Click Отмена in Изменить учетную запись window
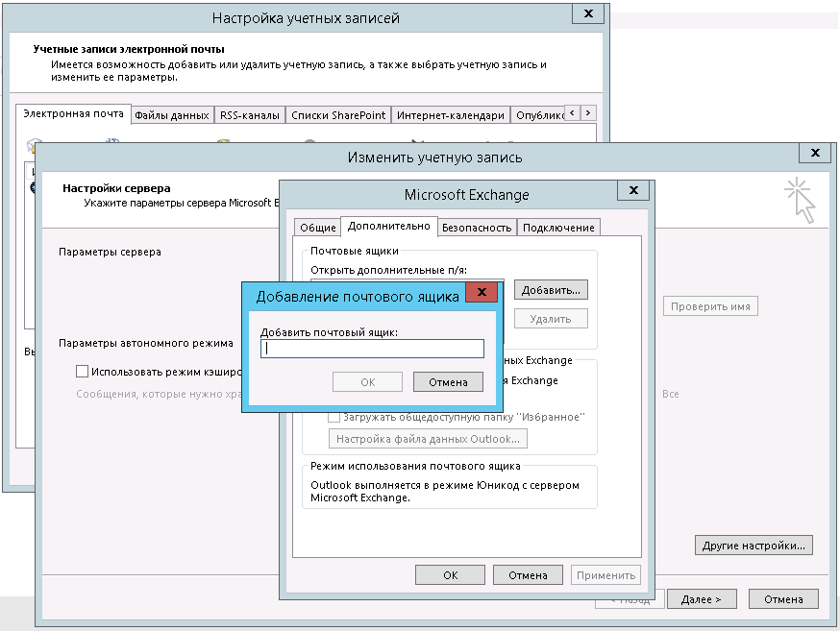This screenshot has width=840, height=631. [783, 599]
